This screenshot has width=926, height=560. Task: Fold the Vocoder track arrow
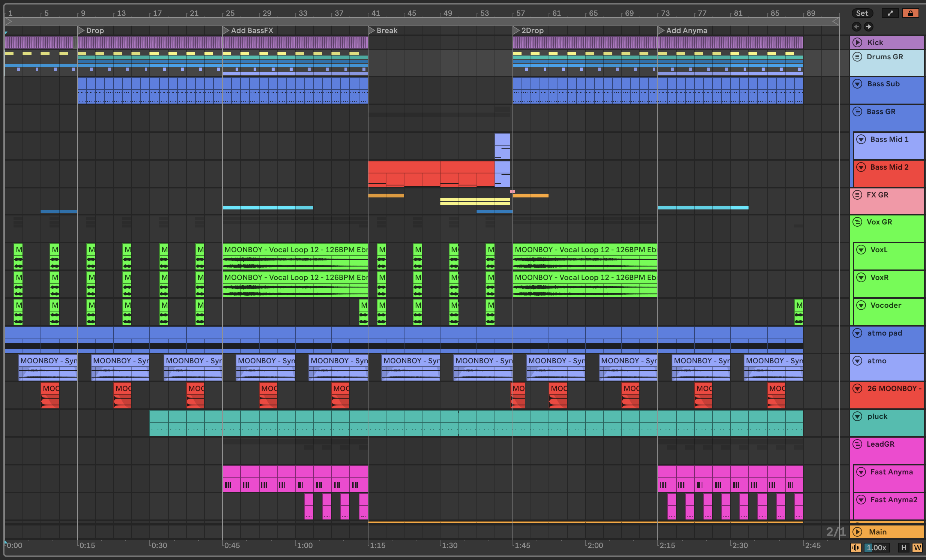pos(861,305)
